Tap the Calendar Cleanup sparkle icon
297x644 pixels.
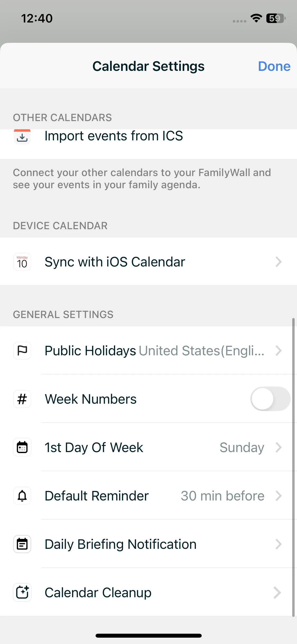pyautogui.click(x=22, y=592)
